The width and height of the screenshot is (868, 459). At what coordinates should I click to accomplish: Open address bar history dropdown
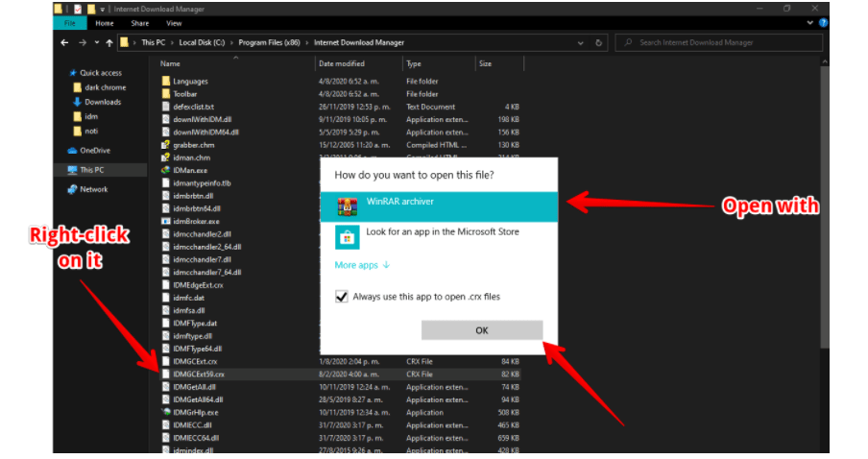click(580, 42)
